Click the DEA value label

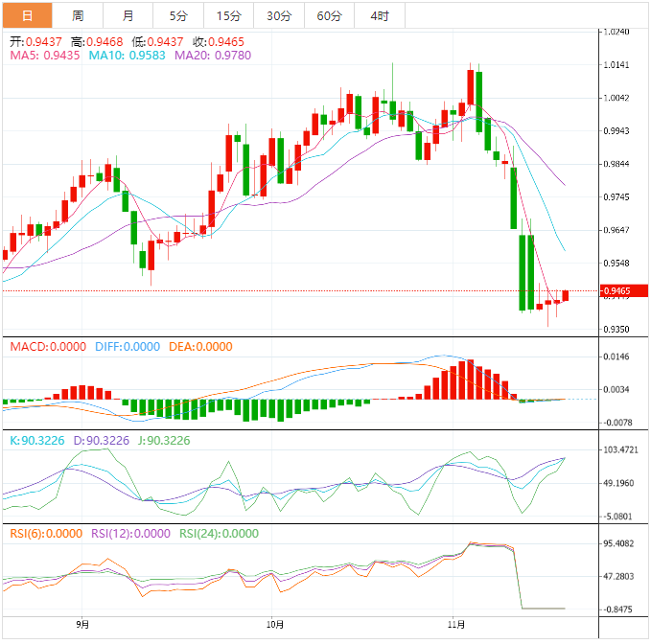pos(200,347)
